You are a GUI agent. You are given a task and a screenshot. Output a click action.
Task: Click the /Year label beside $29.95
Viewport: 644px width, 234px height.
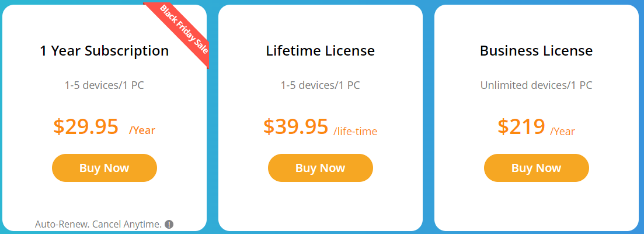point(142,130)
